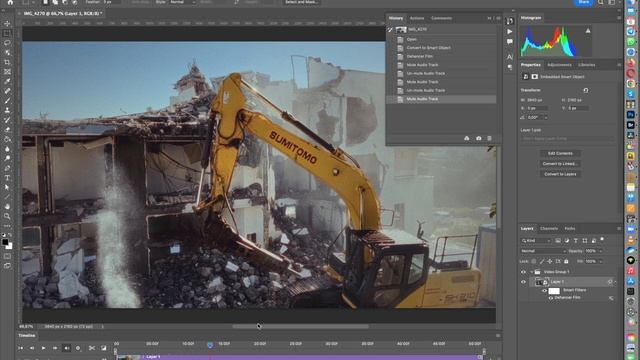Select the Path Selection tool

pos(7,187)
